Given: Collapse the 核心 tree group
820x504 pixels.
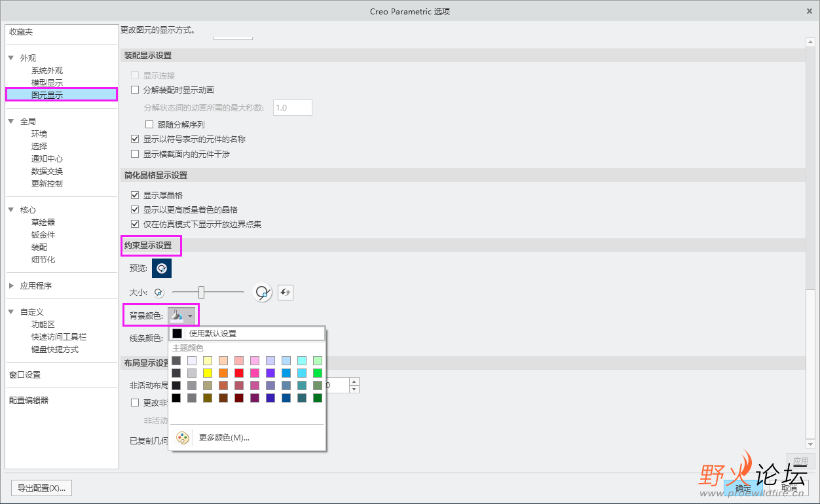Looking at the screenshot, I should point(11,209).
